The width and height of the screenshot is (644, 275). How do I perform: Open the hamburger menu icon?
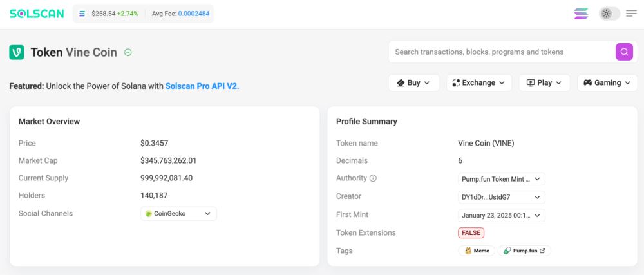(x=631, y=14)
